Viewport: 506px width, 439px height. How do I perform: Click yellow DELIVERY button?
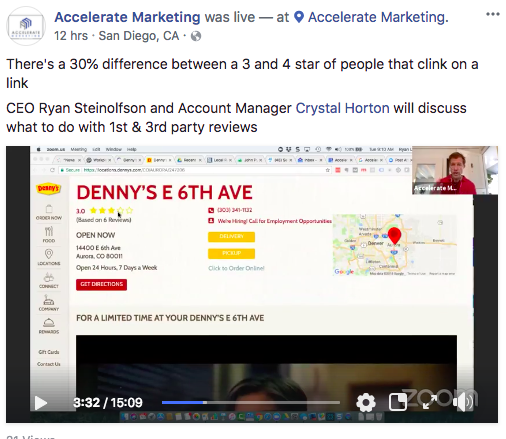(231, 237)
